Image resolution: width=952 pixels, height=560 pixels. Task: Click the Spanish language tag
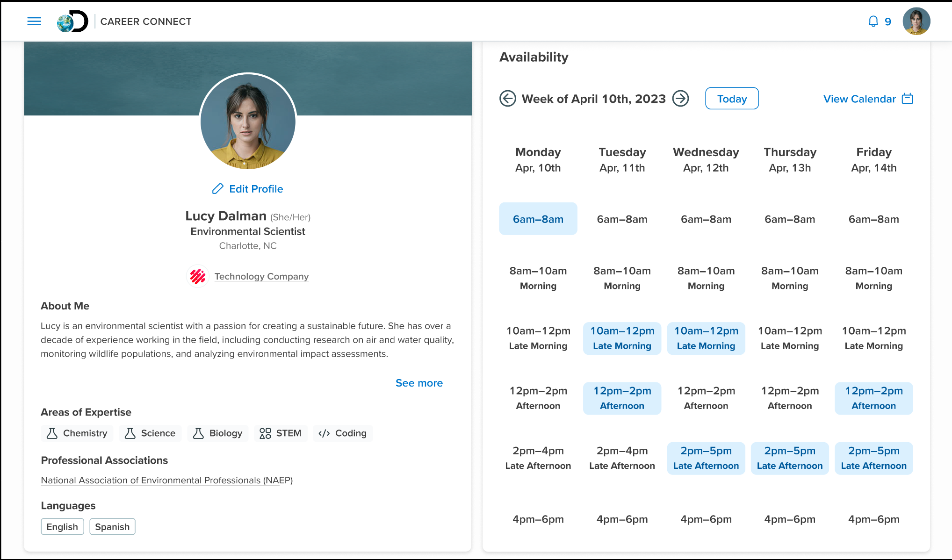pyautogui.click(x=112, y=527)
